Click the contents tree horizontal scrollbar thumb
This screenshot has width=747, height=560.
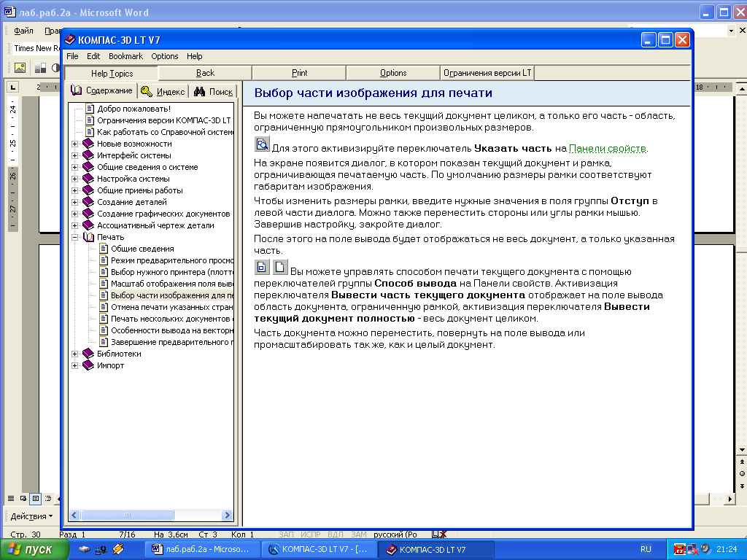pos(128,515)
